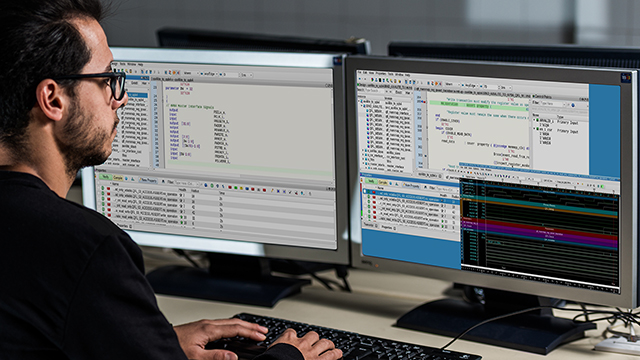Click the teal signal group band in waveform
640x360 pixels.
(x=540, y=203)
